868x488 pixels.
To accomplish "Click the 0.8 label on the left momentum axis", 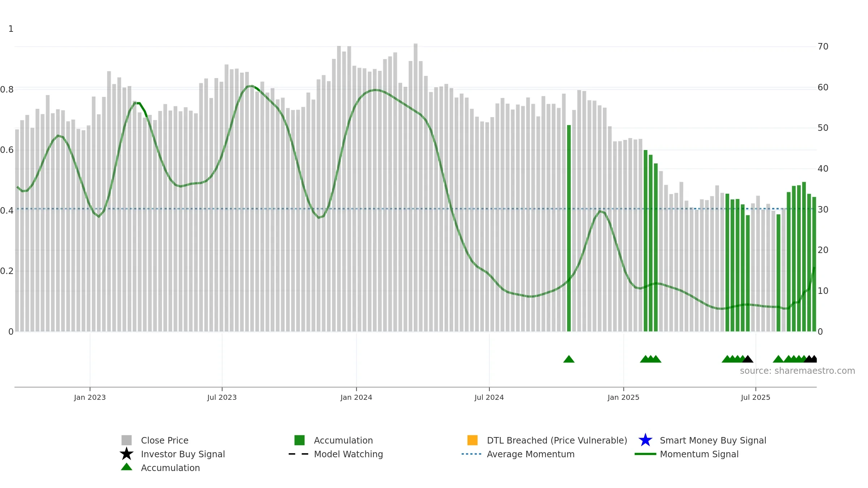I will [7, 90].
